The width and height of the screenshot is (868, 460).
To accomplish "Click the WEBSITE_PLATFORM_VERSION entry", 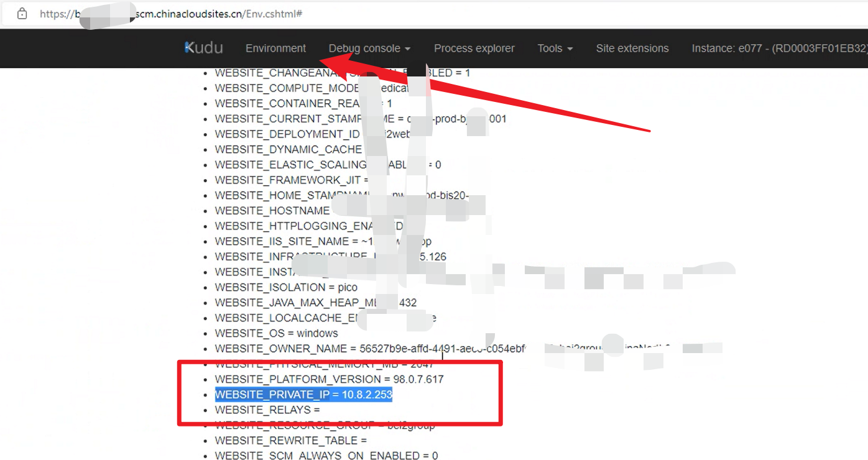I will [329, 379].
